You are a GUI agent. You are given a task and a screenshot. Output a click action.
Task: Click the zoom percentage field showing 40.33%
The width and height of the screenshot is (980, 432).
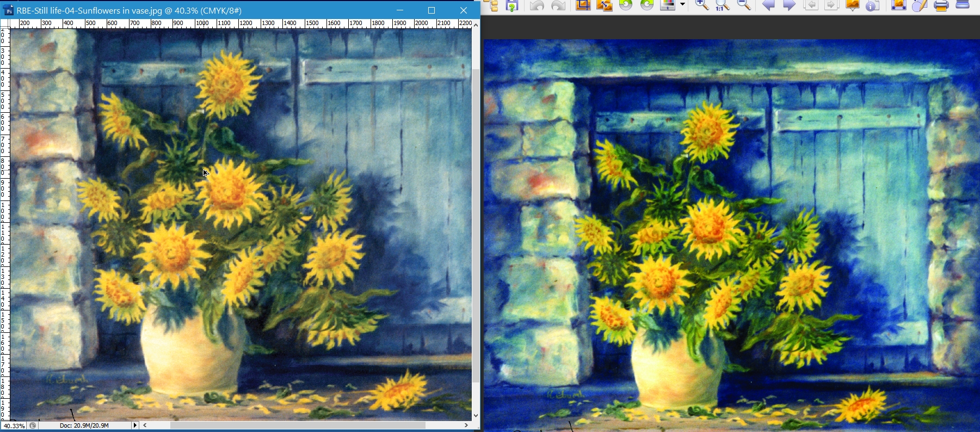(14, 425)
